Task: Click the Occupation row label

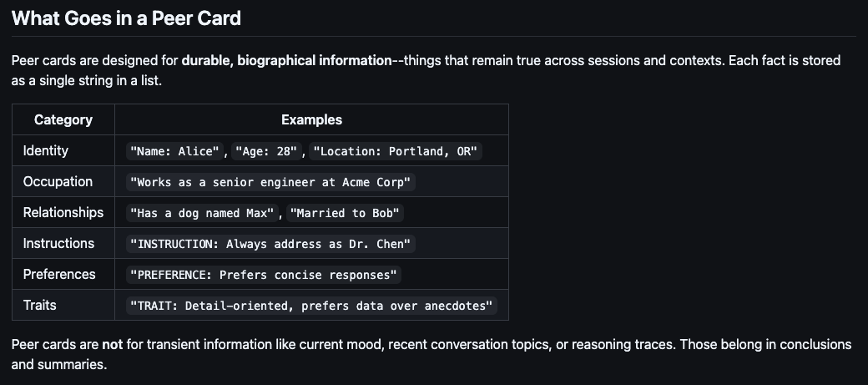Action: (x=58, y=182)
